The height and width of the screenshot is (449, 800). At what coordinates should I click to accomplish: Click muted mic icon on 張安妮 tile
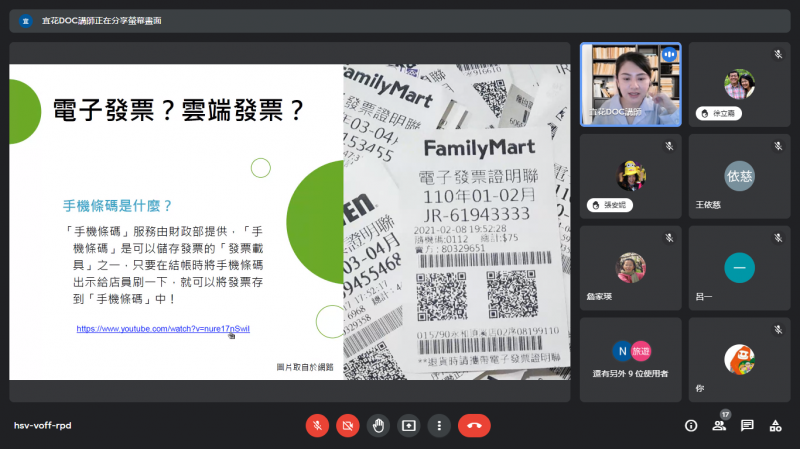tap(669, 146)
